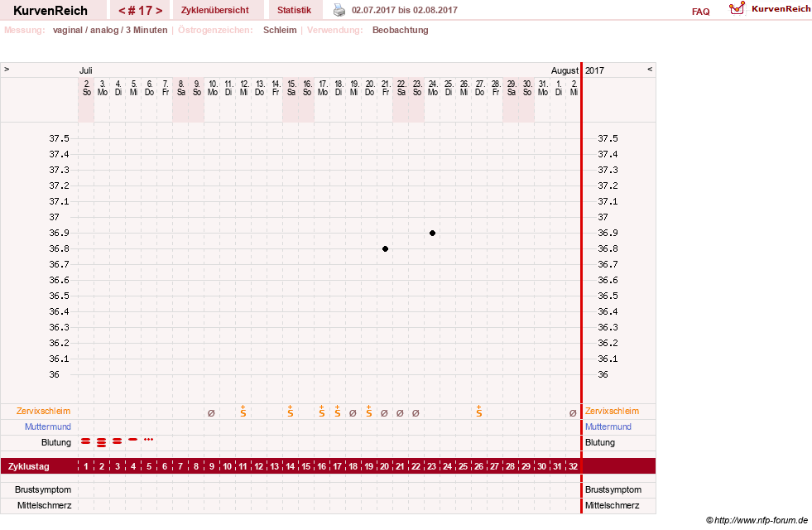
Task: Click cycle day 15 in the Zyklustag bar
Action: (306, 466)
